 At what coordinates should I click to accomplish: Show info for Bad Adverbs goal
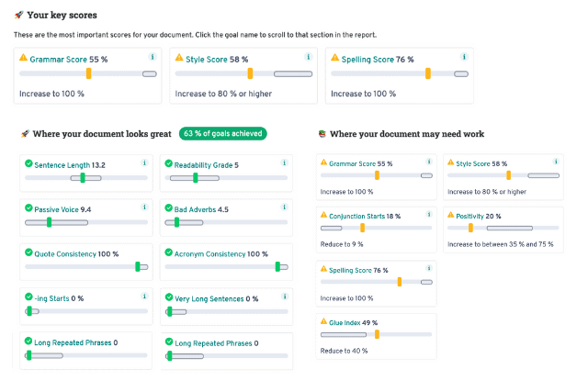point(285,207)
